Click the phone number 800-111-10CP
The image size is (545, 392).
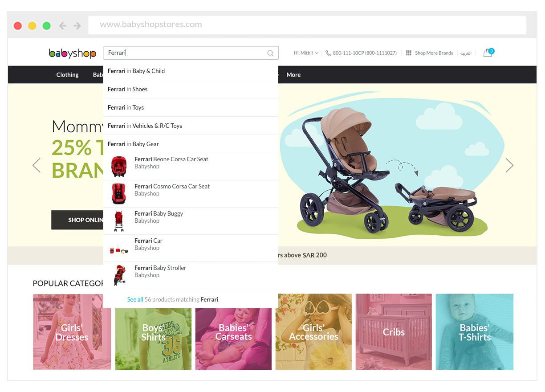pyautogui.click(x=365, y=53)
